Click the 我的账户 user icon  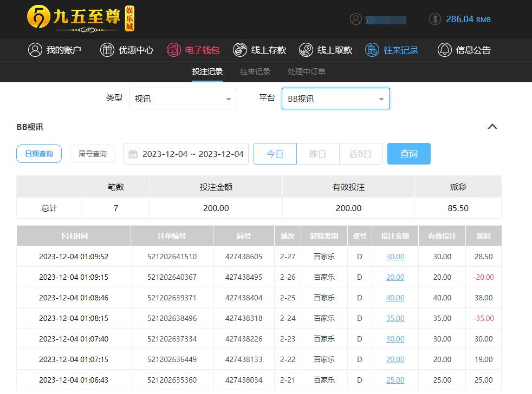35,50
